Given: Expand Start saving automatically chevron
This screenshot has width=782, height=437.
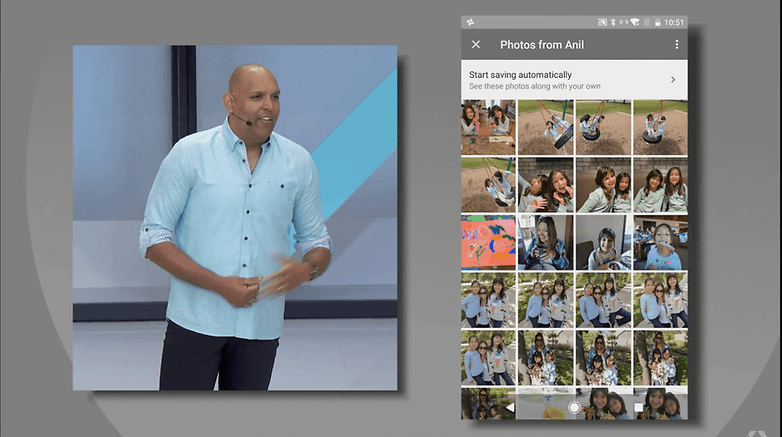Looking at the screenshot, I should pyautogui.click(x=673, y=80).
